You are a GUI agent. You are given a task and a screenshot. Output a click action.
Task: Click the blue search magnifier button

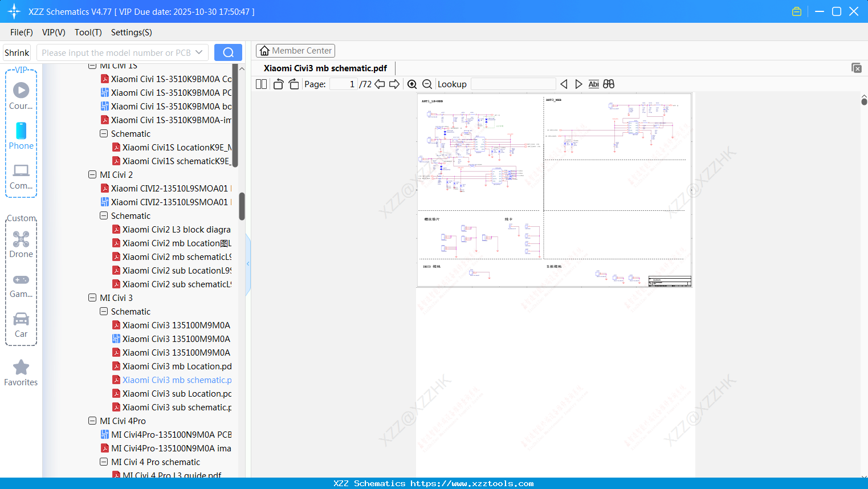pyautogui.click(x=228, y=52)
